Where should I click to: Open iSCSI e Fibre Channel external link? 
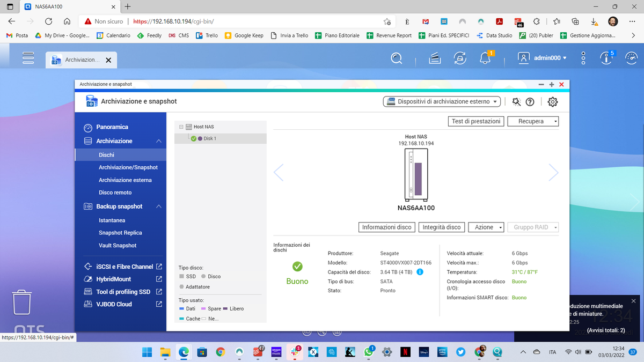(159, 267)
